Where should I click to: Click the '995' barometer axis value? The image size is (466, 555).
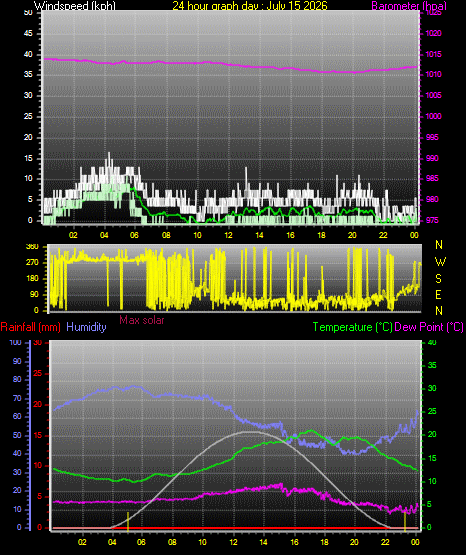[x=432, y=137]
